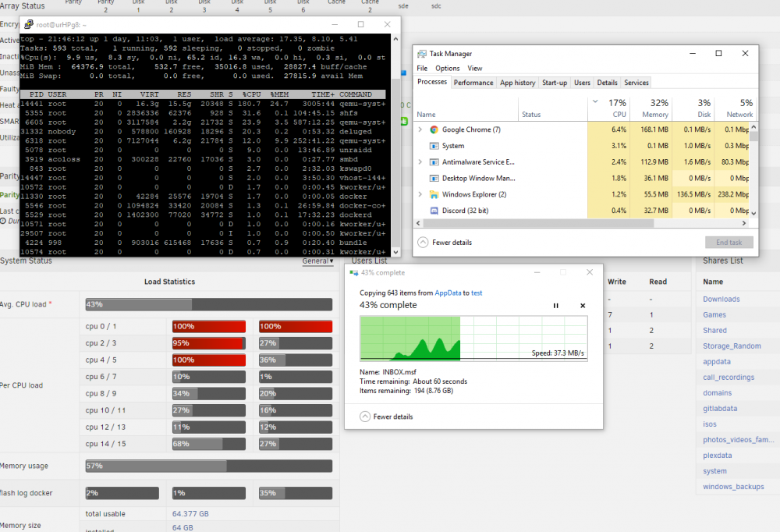
Task: Open the AppData source folder link
Action: 448,293
